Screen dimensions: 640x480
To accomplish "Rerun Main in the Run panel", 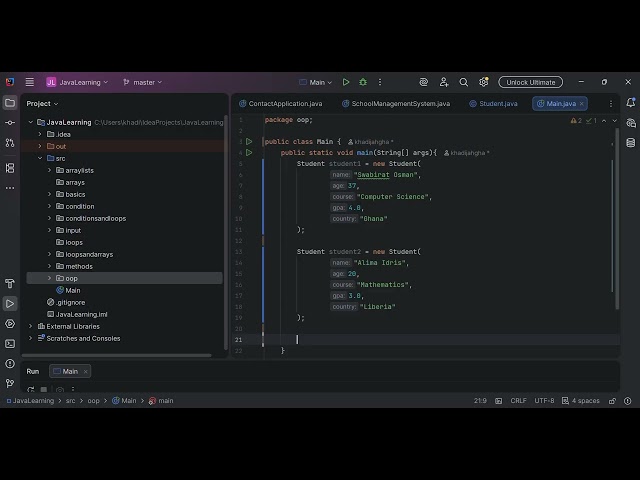I will (30, 389).
